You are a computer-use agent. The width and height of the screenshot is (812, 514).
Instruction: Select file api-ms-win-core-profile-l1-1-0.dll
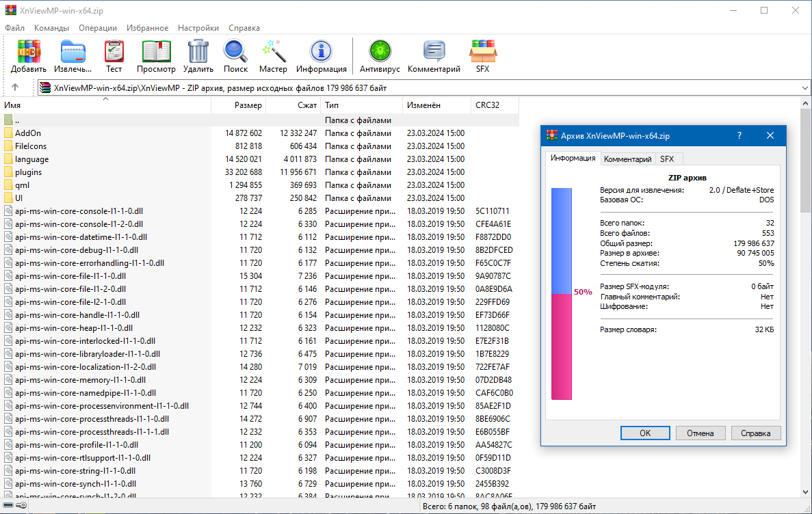(x=77, y=445)
